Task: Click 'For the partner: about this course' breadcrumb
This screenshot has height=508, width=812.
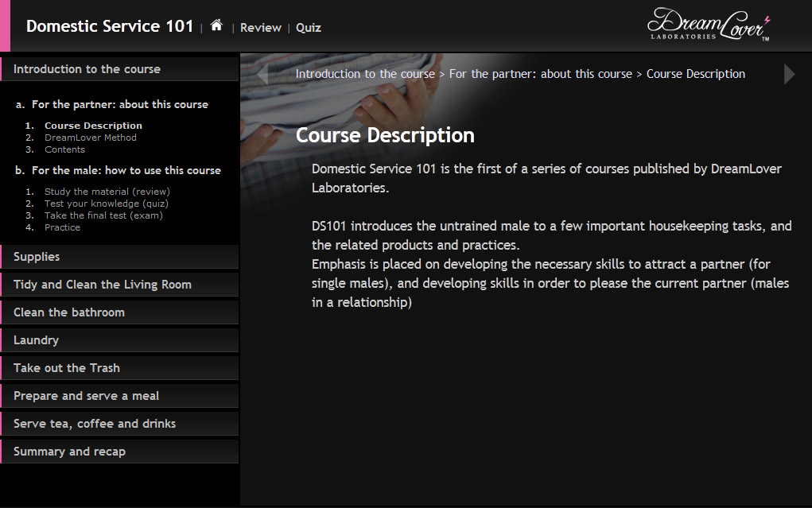Action: click(541, 74)
